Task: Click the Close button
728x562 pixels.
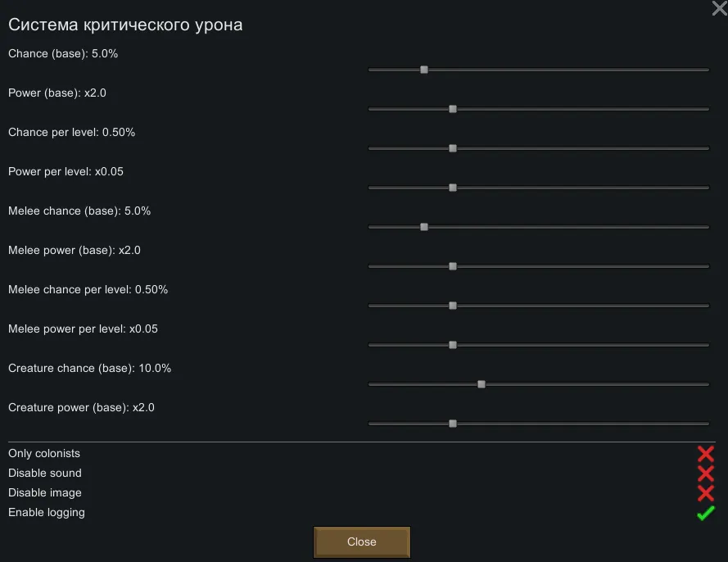Action: click(x=361, y=542)
